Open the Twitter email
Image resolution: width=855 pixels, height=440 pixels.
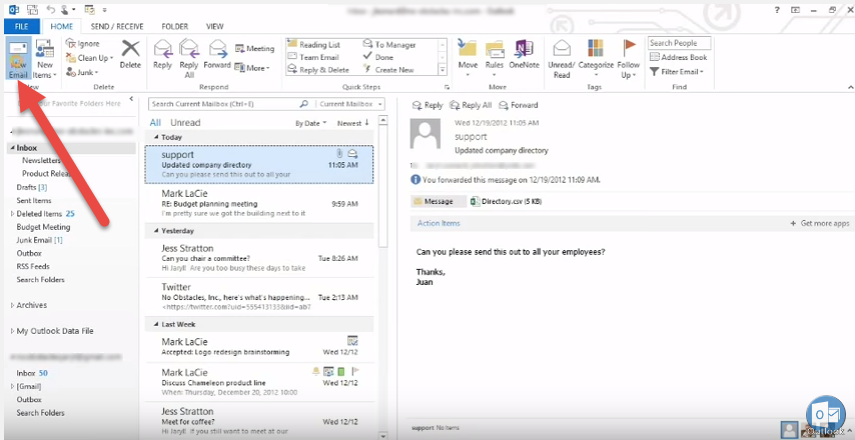point(260,297)
